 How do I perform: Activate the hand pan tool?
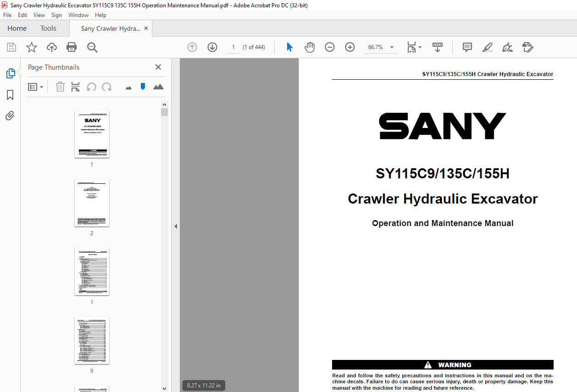tap(310, 47)
